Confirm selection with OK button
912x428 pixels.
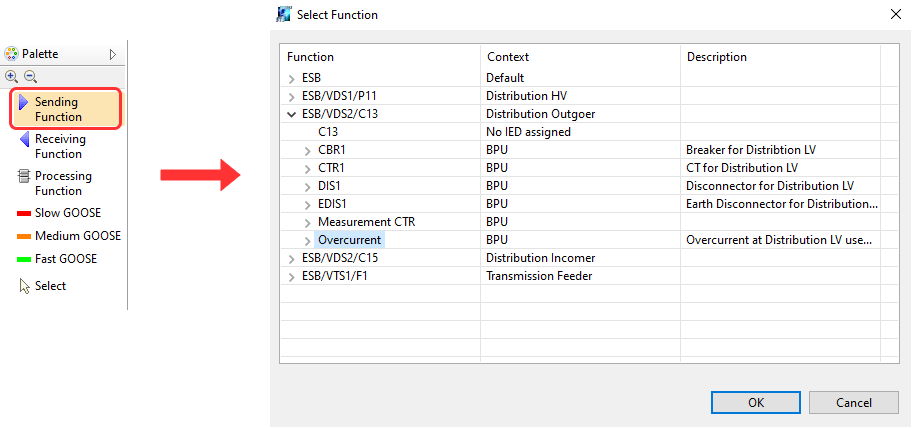(756, 402)
